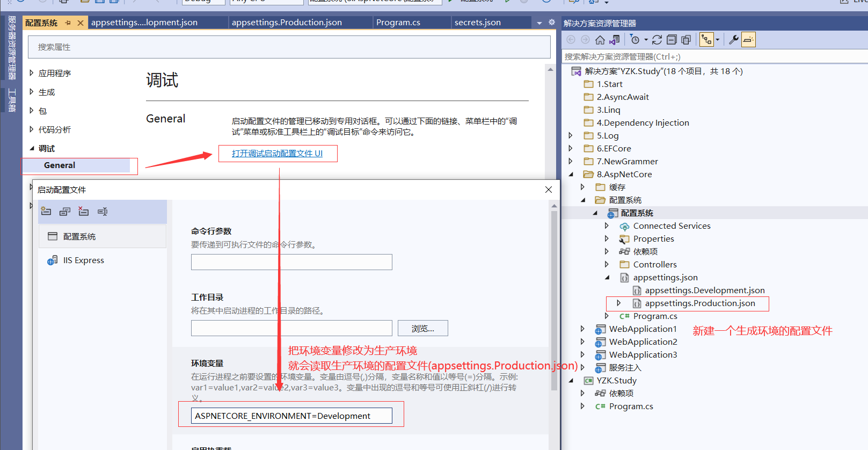Screen dimensions: 868x450
Task: Close the 启动配置文件 dialog
Action: tap(549, 190)
